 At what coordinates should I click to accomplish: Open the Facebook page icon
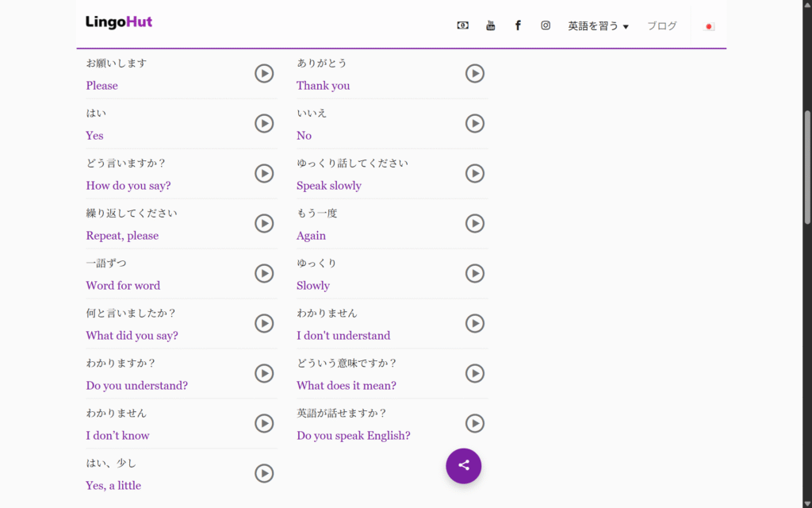[518, 25]
